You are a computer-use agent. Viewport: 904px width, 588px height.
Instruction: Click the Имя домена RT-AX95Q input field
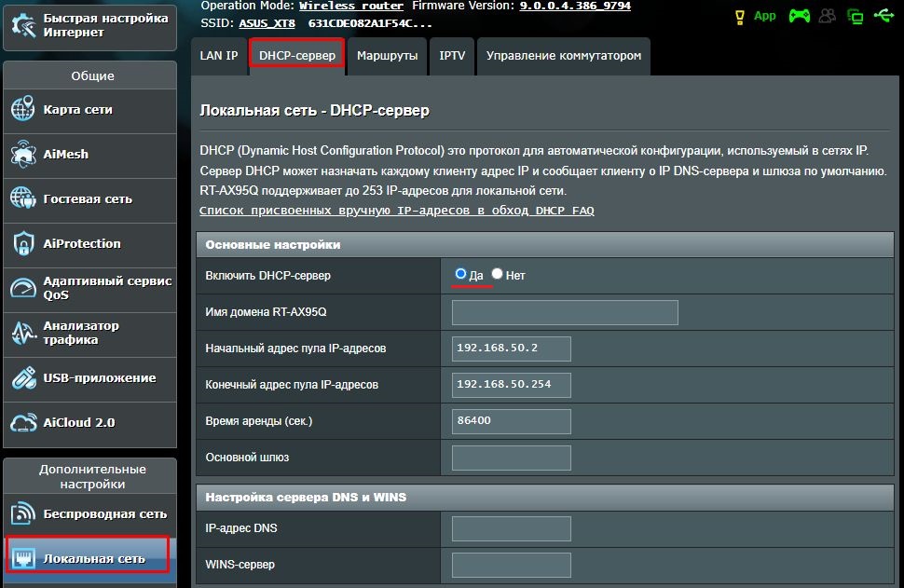(x=565, y=312)
